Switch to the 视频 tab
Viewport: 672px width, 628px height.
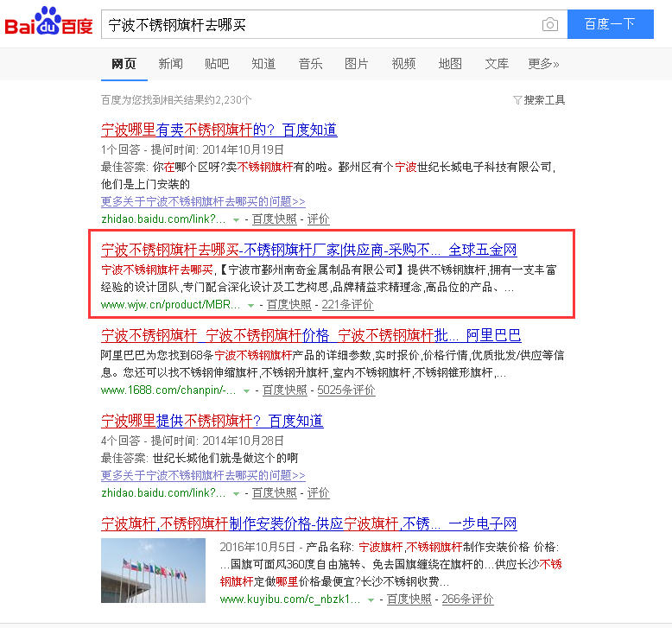[403, 64]
